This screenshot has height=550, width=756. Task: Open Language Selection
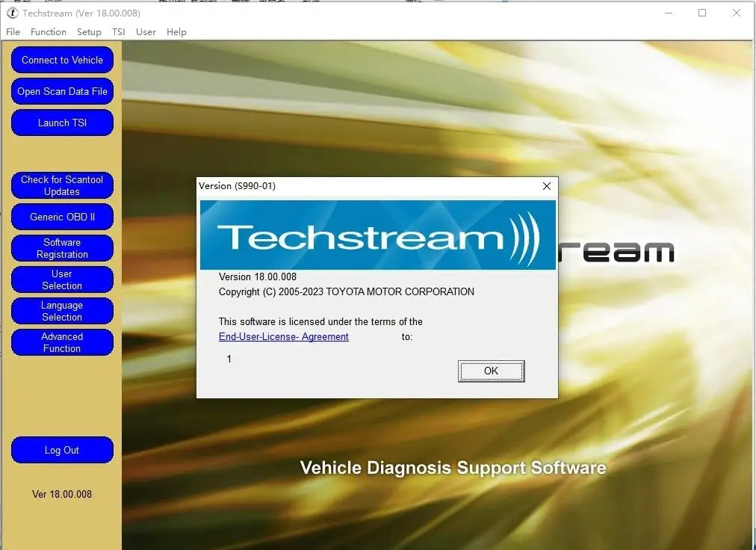coord(62,311)
